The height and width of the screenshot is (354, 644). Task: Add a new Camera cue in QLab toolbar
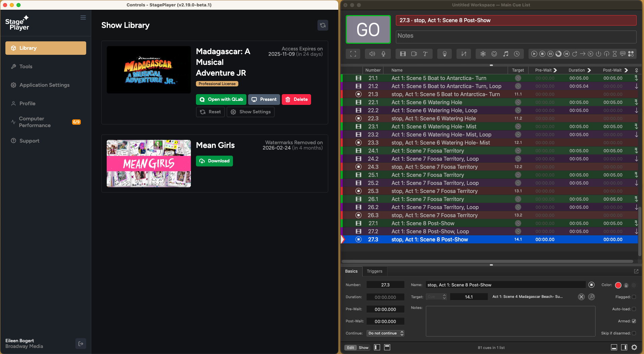414,54
